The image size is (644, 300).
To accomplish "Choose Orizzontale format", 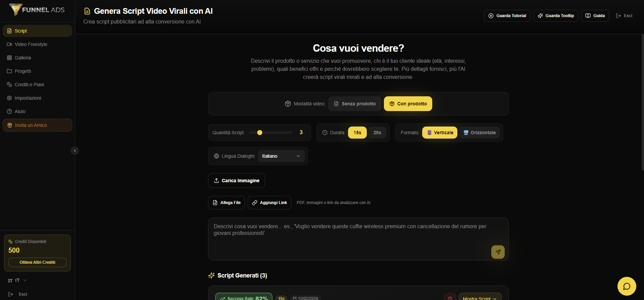I will pyautogui.click(x=480, y=133).
